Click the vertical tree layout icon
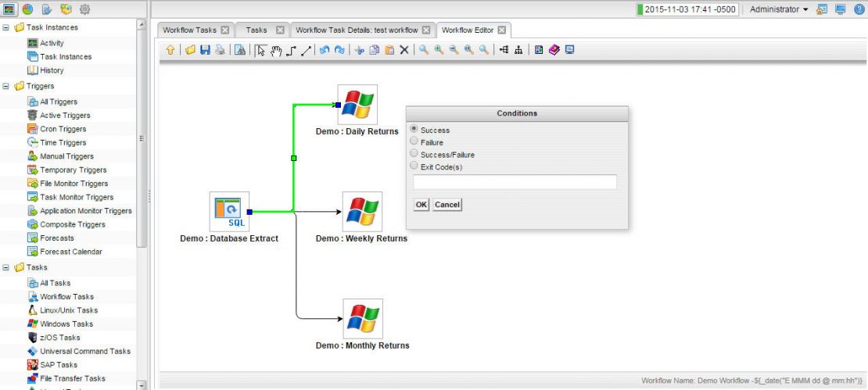 518,50
